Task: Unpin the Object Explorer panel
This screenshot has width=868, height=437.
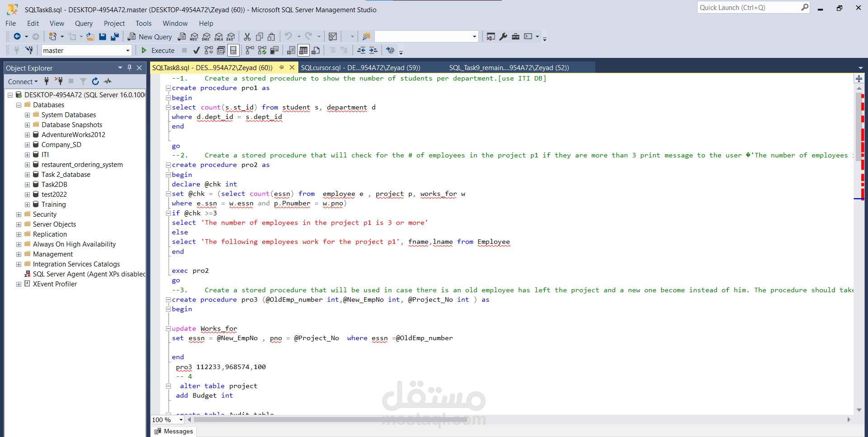Action: click(129, 67)
